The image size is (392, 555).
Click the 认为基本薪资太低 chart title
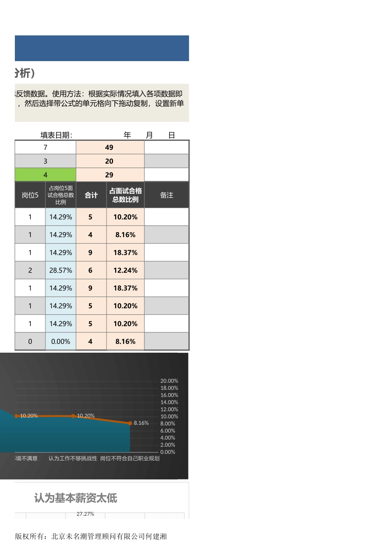[76, 498]
